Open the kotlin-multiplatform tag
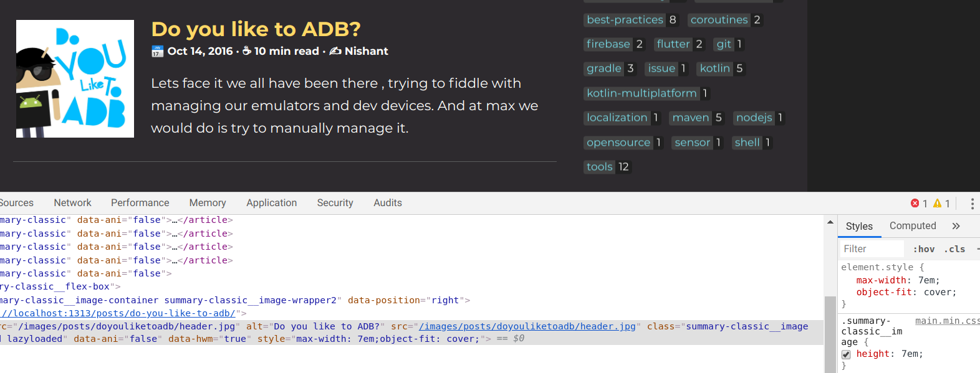This screenshot has height=373, width=980. point(641,93)
